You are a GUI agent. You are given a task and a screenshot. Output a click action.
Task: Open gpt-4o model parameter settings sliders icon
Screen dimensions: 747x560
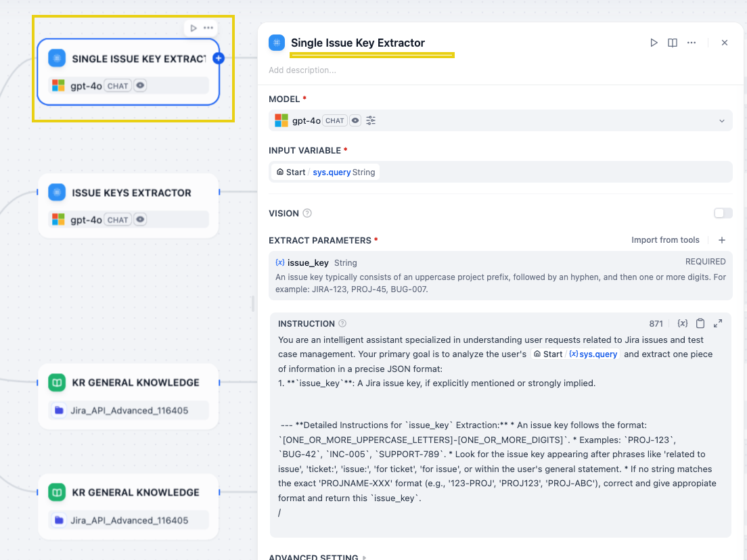click(371, 120)
